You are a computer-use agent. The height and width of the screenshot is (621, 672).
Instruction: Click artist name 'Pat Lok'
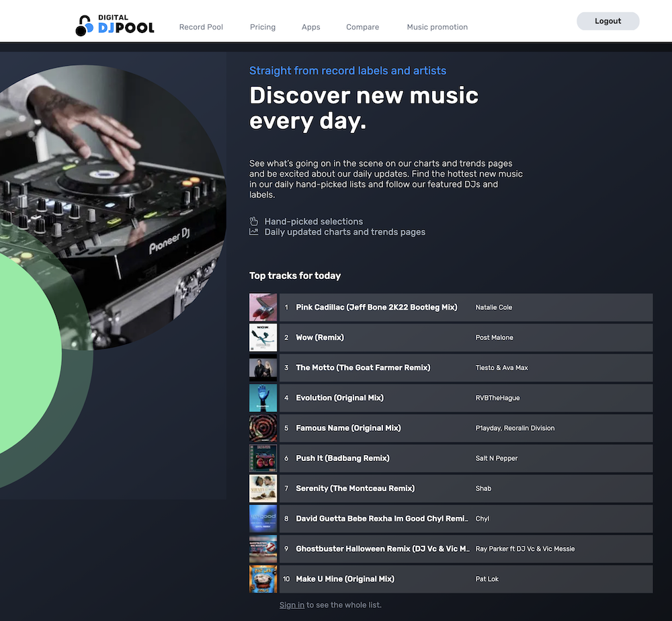[487, 579]
